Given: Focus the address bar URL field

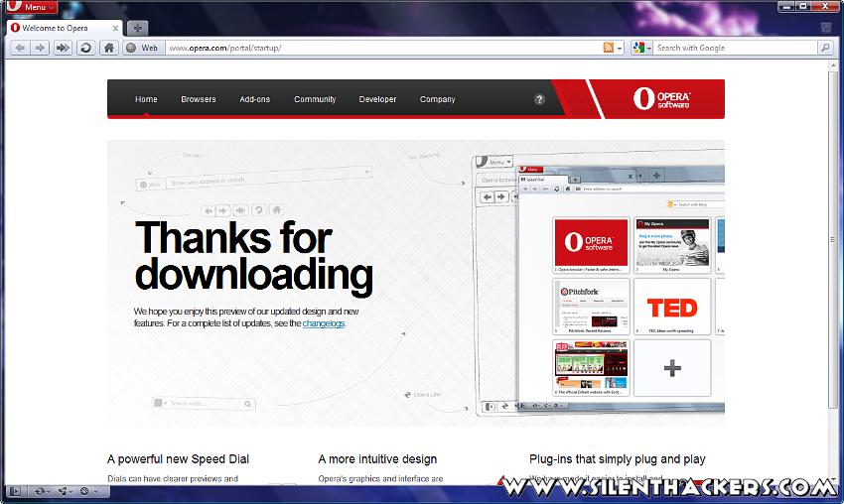Looking at the screenshot, I should coord(382,48).
